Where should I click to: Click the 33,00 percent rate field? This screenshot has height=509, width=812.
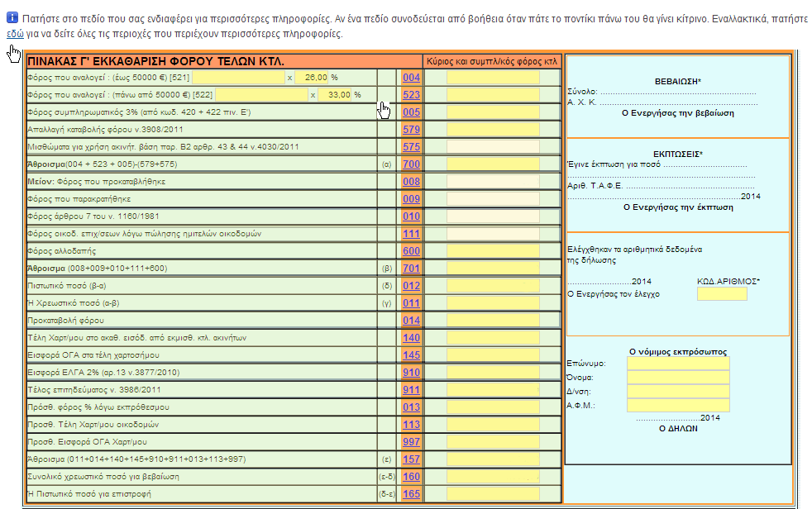tap(335, 95)
